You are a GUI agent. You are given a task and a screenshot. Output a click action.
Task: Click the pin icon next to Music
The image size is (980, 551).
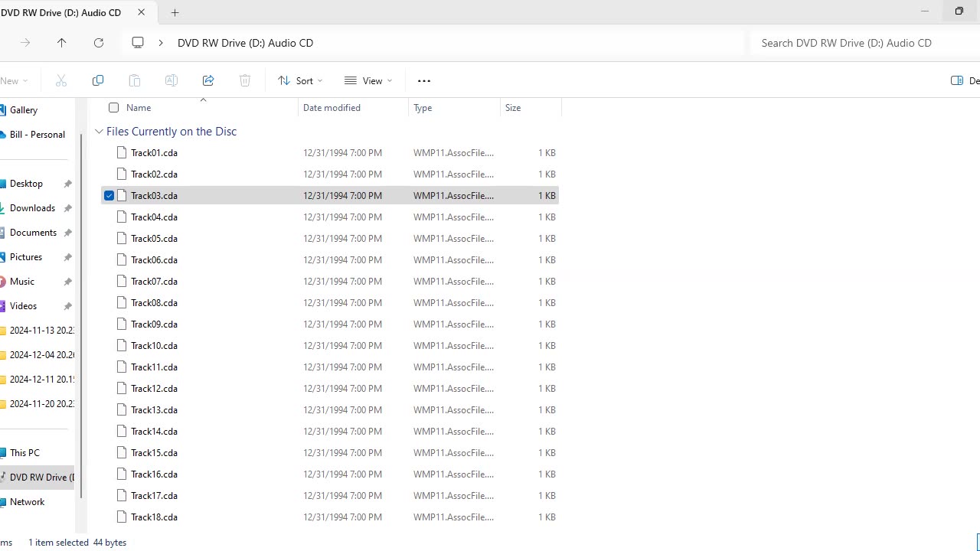[x=67, y=282]
